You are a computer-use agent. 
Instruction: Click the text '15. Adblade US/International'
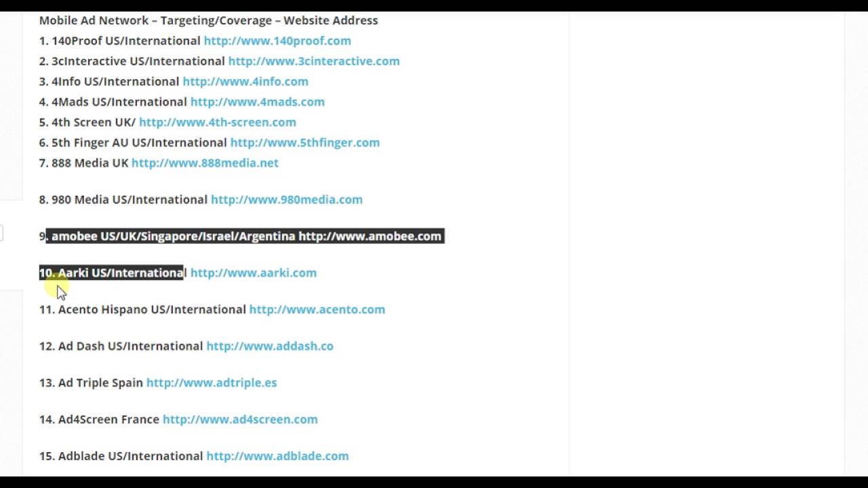[x=121, y=455]
